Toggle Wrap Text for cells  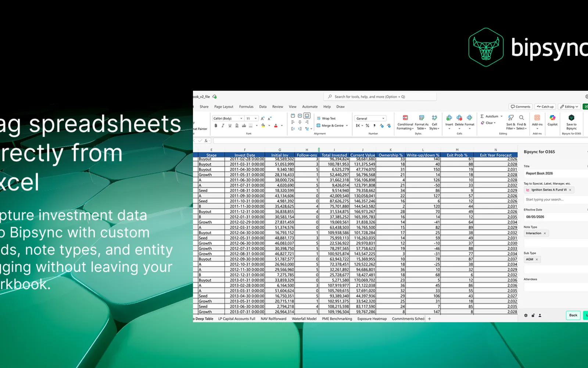pos(326,118)
